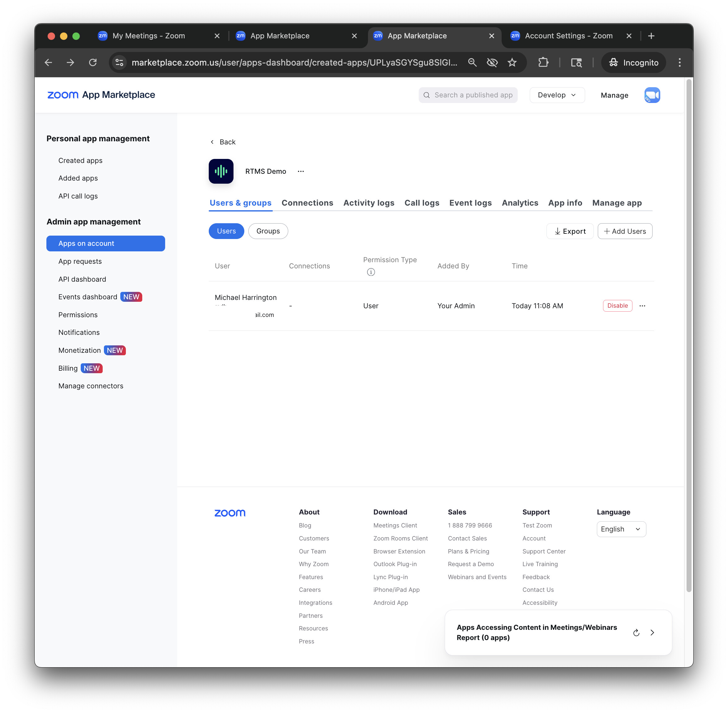Image resolution: width=728 pixels, height=713 pixels.
Task: Switch to the Connections tab
Action: pyautogui.click(x=307, y=203)
